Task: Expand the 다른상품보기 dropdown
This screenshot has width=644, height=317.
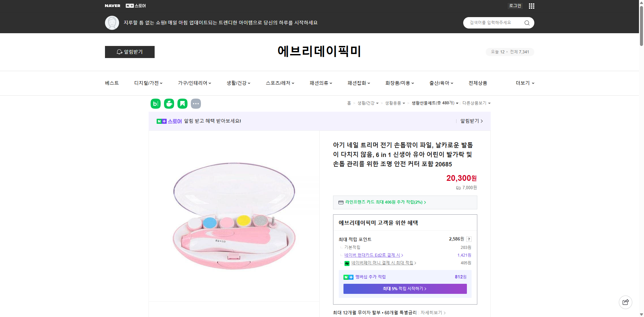Action: (489, 103)
